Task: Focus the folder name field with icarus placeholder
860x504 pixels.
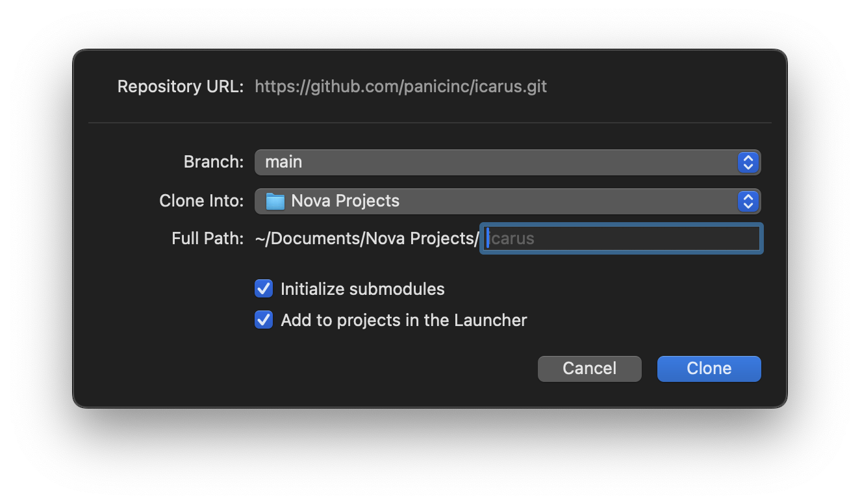Action: click(x=622, y=238)
